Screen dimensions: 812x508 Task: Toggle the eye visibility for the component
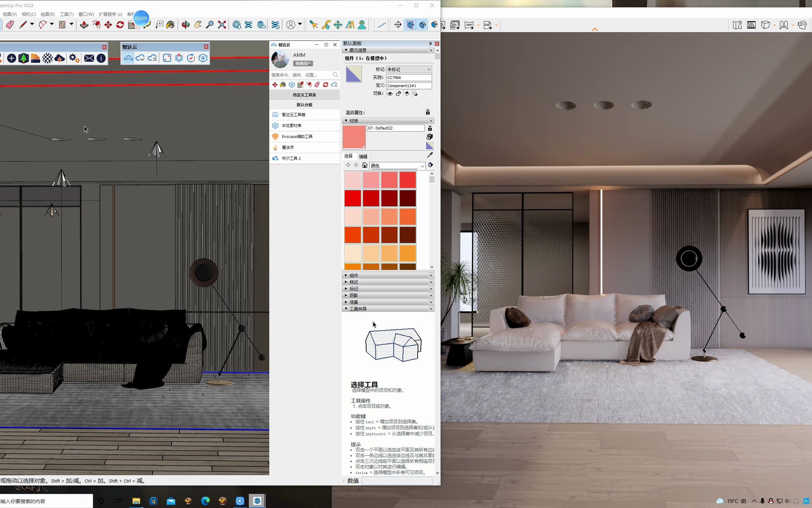(390, 93)
